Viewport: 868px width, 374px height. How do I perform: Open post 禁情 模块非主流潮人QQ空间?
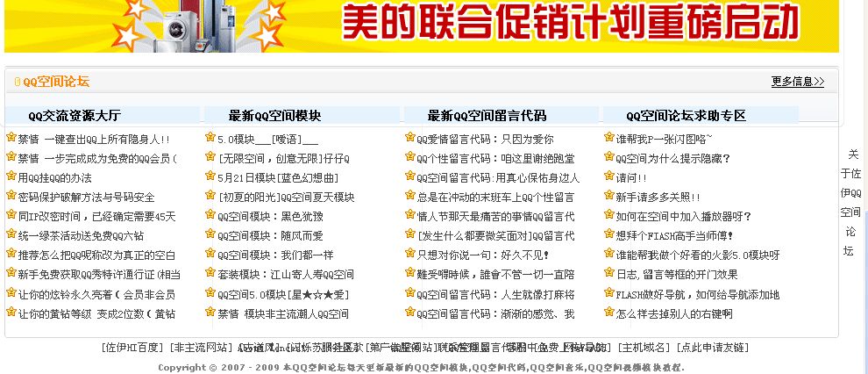[283, 314]
